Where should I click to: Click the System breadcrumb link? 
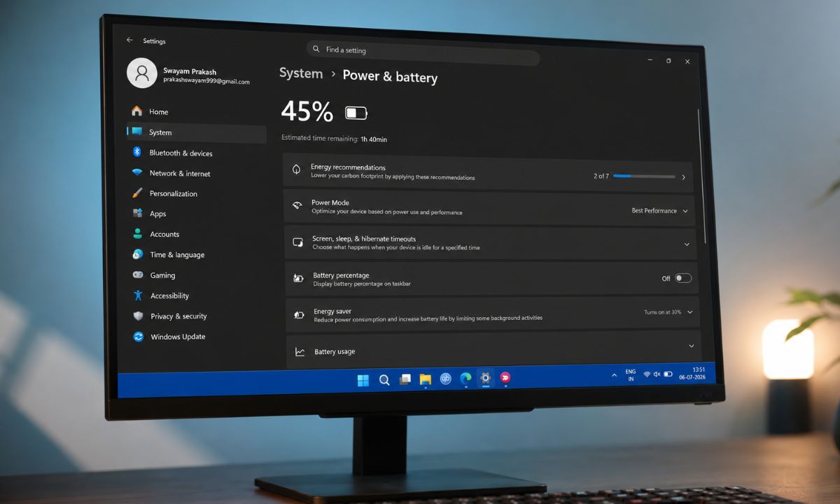pos(301,73)
